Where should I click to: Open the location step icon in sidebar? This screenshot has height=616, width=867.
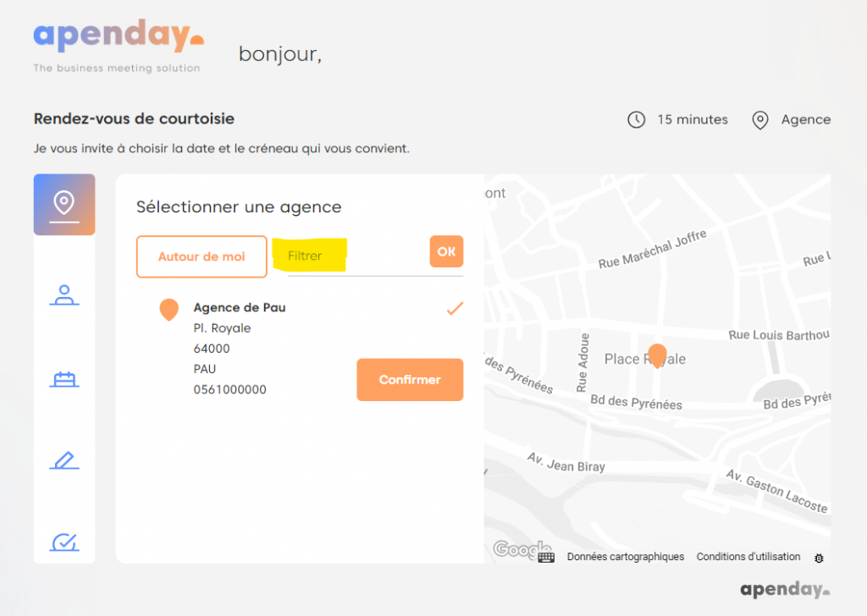click(x=64, y=204)
